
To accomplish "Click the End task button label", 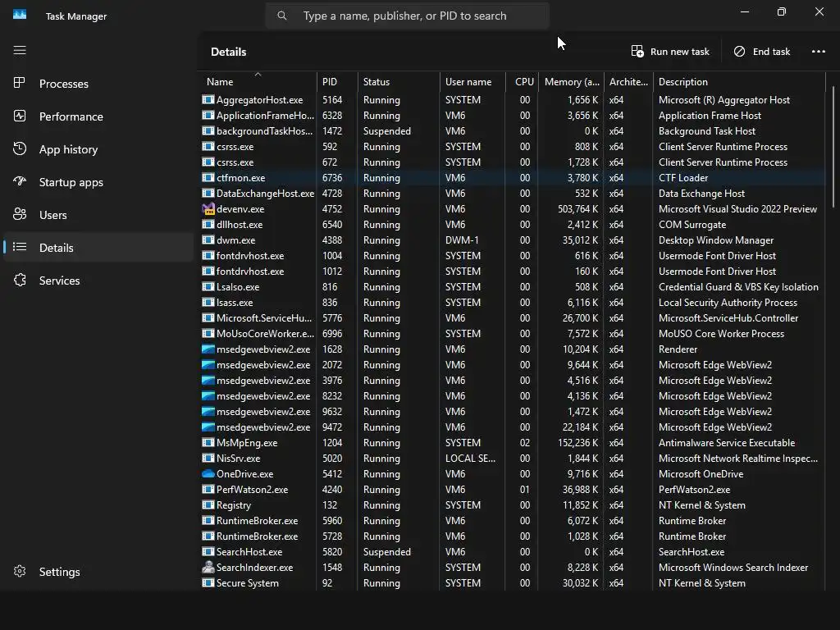I will (x=771, y=52).
